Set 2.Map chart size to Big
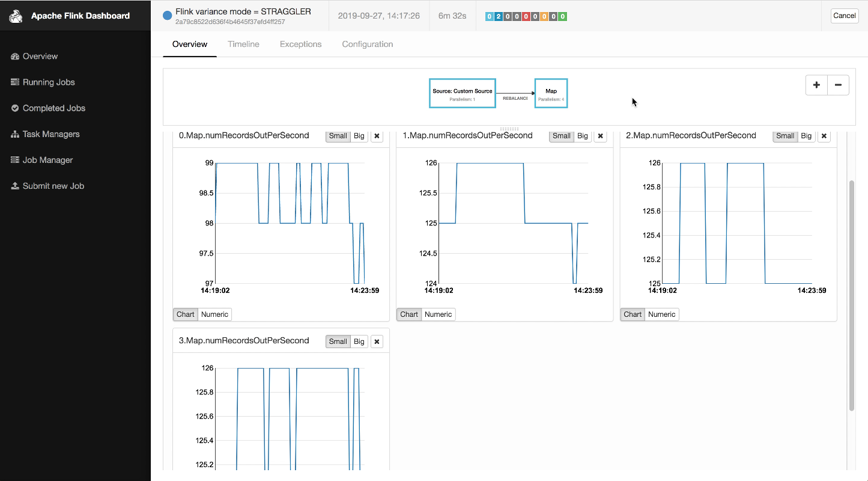The height and width of the screenshot is (481, 868). 806,136
